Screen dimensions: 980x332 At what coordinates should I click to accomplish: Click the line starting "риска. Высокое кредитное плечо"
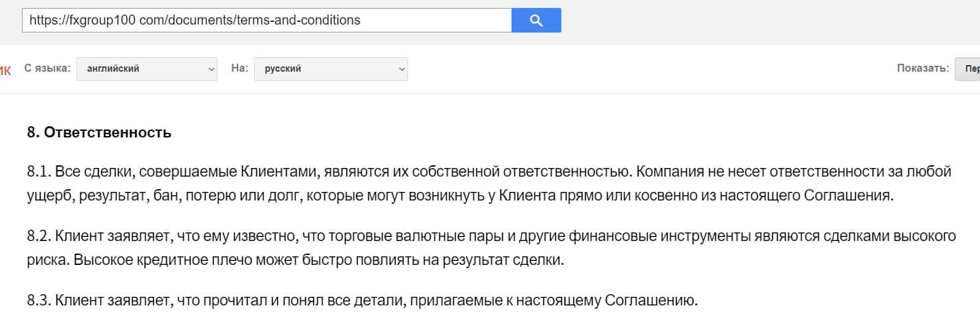[295, 260]
